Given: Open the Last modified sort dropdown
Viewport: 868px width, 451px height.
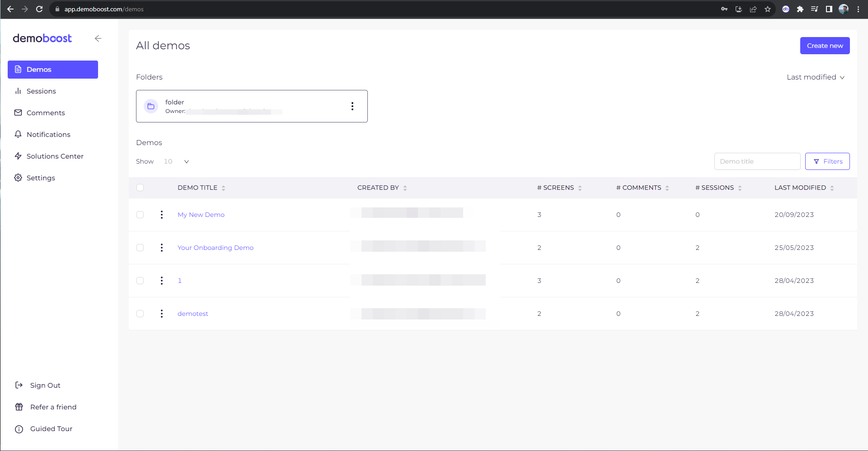Looking at the screenshot, I should pyautogui.click(x=816, y=77).
